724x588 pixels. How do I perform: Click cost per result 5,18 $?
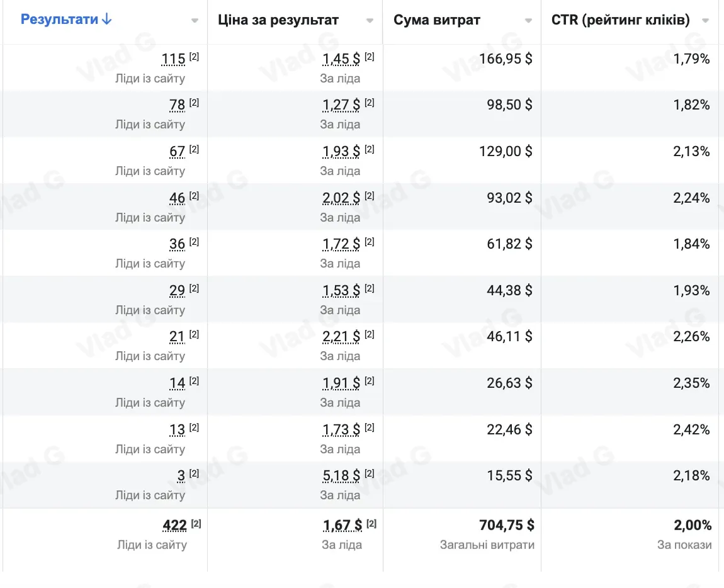tap(341, 476)
